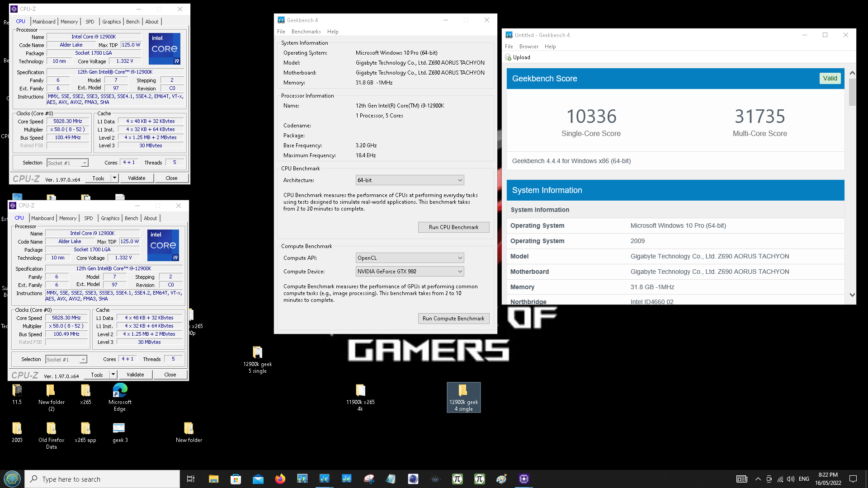The width and height of the screenshot is (868, 488).
Task: Click Run Compute Benchmark button
Action: pos(453,319)
